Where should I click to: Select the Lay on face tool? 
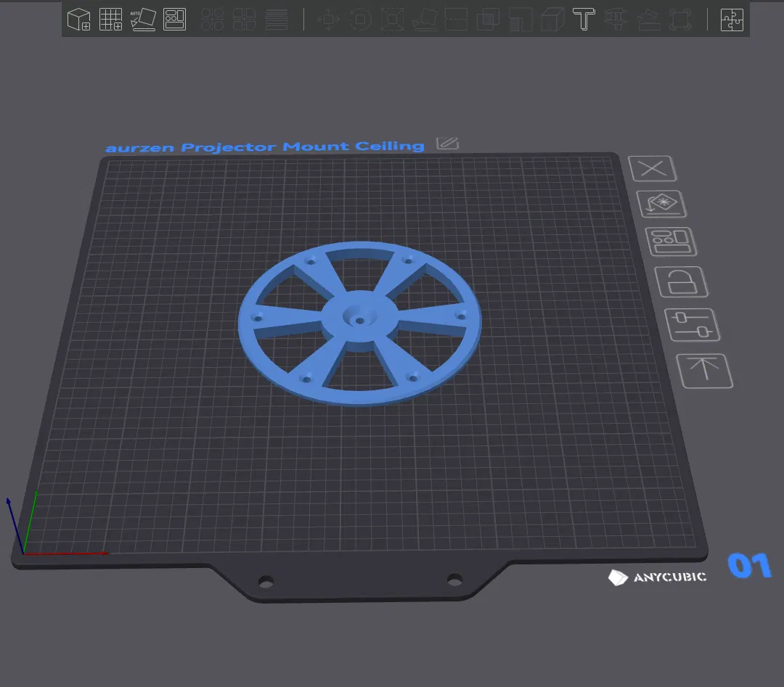click(425, 20)
